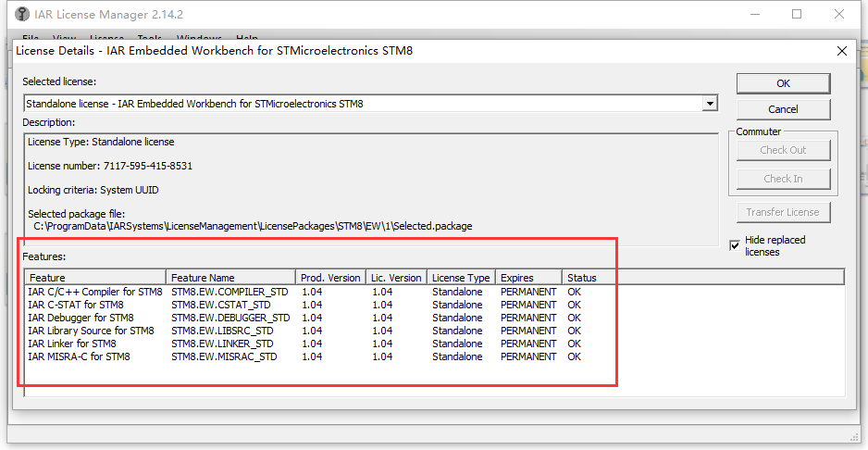Click the Cancel button

coord(783,109)
